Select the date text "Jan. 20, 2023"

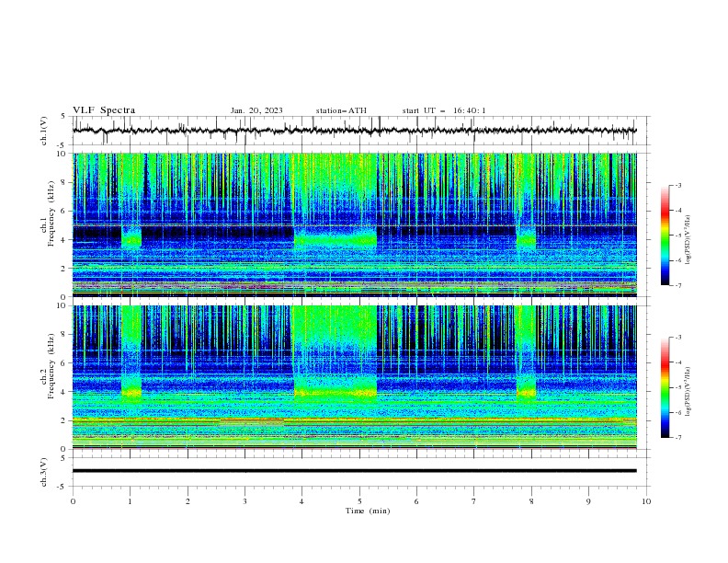[x=256, y=110]
